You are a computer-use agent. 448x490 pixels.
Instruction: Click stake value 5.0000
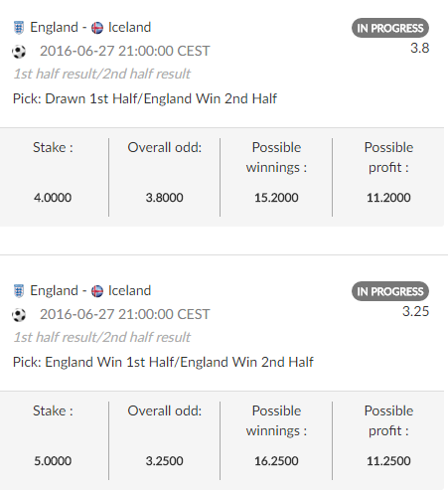53,461
